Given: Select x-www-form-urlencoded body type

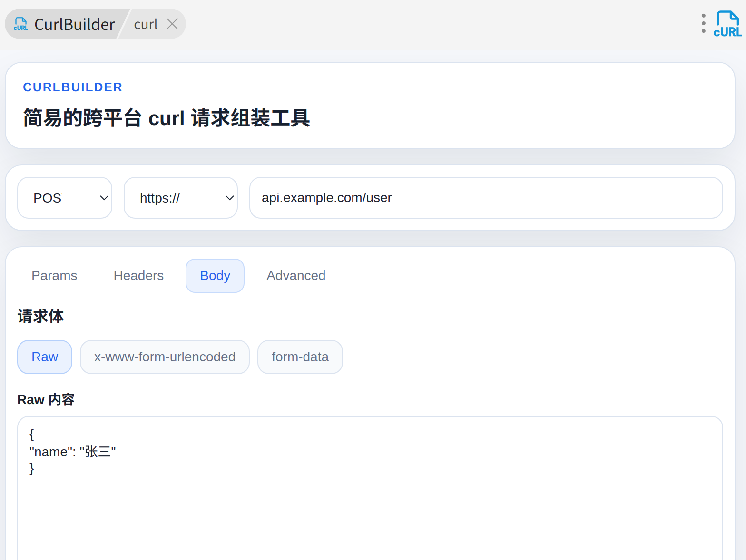Looking at the screenshot, I should point(165,357).
